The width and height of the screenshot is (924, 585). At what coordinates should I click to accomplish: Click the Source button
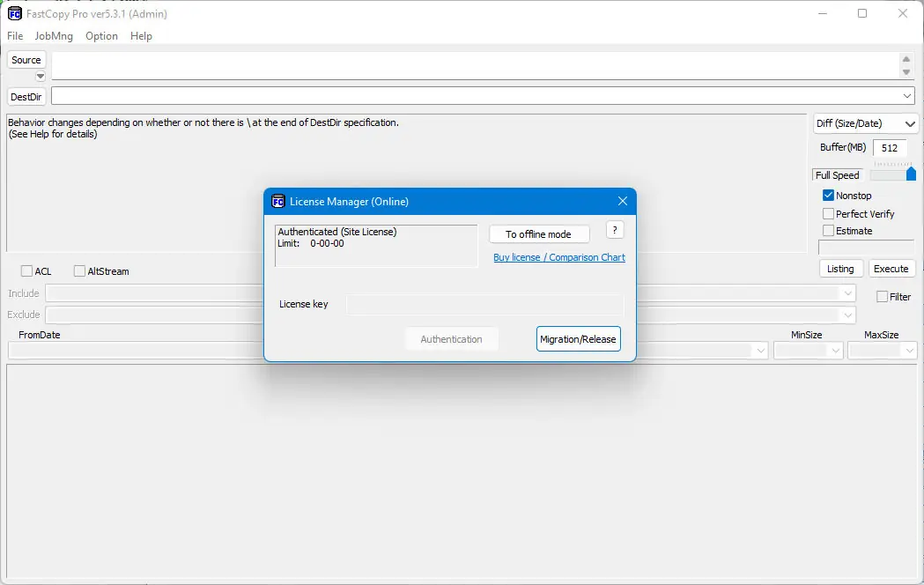(x=26, y=60)
